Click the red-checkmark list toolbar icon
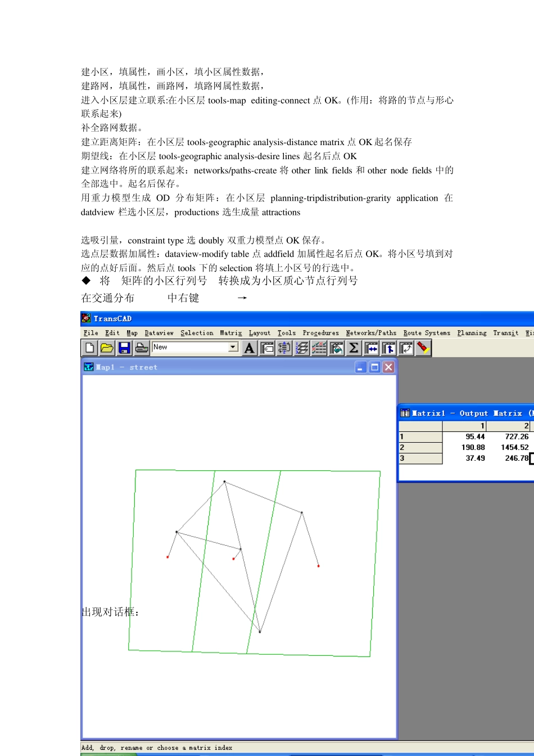 319,348
